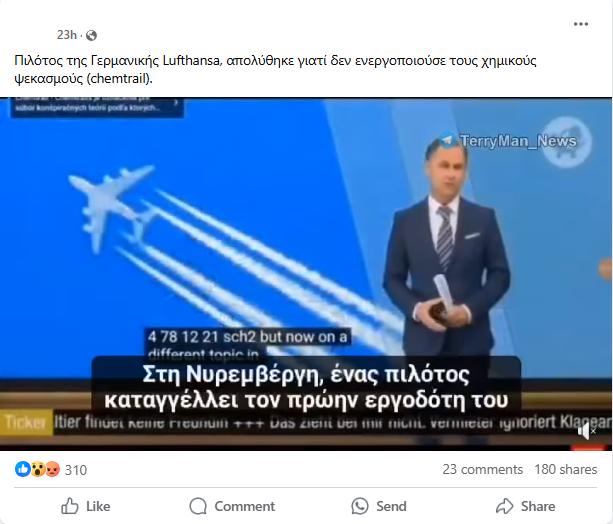This screenshot has width=613, height=524.
Task: Click the speech bubble Comment icon
Action: [198, 506]
